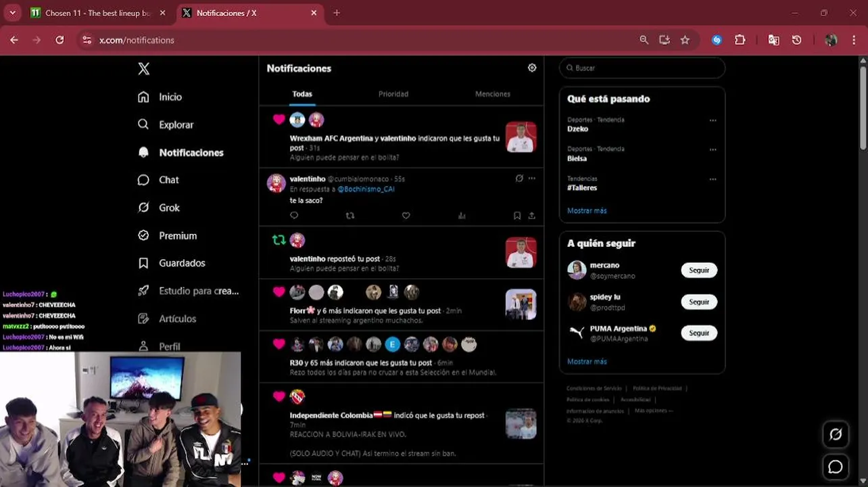
Task: Open valentinho's profile avatar on reply
Action: click(x=276, y=183)
